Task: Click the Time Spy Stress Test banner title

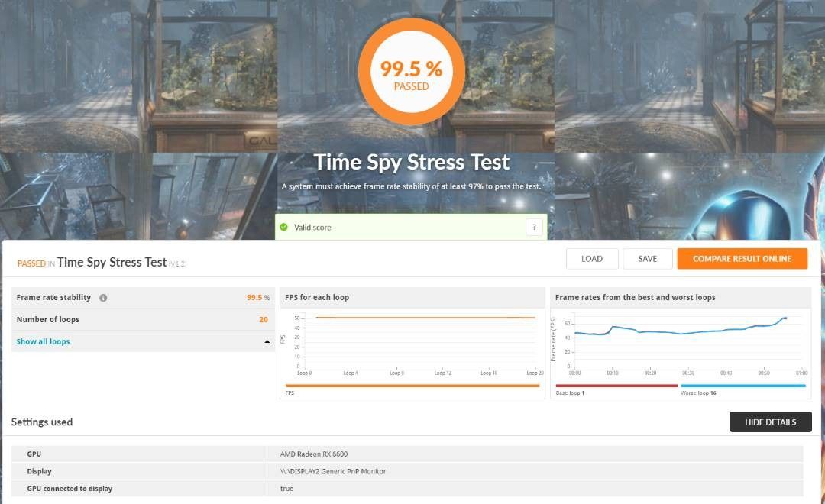Action: 411,163
